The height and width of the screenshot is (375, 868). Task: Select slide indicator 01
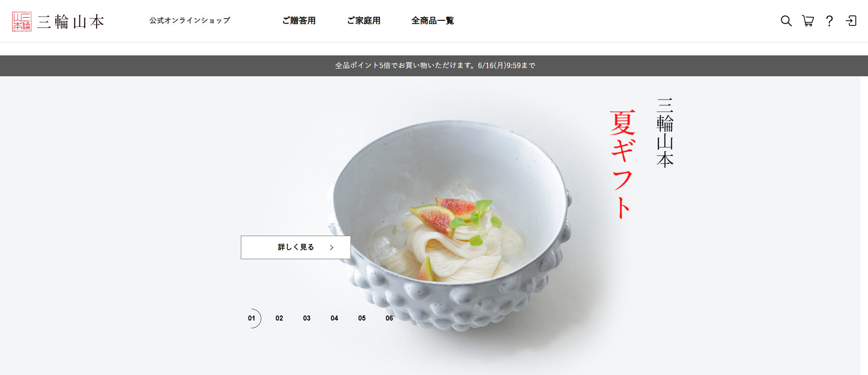click(252, 318)
